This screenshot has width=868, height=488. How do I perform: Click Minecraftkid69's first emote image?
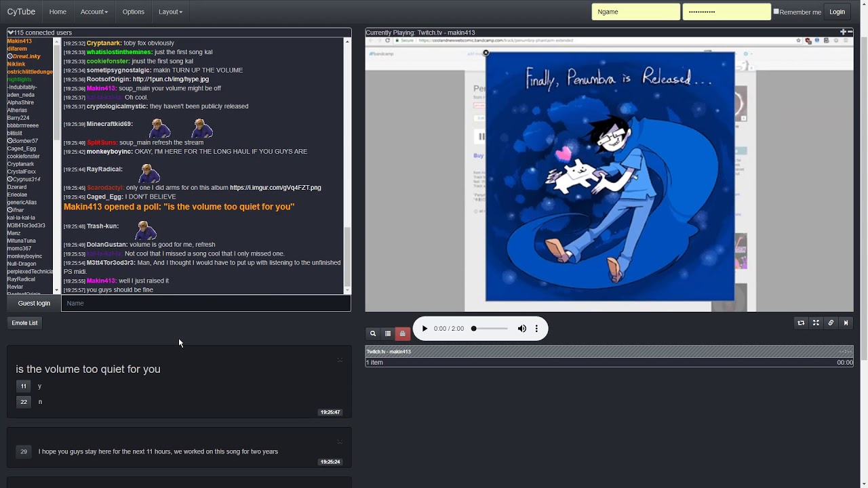click(160, 127)
